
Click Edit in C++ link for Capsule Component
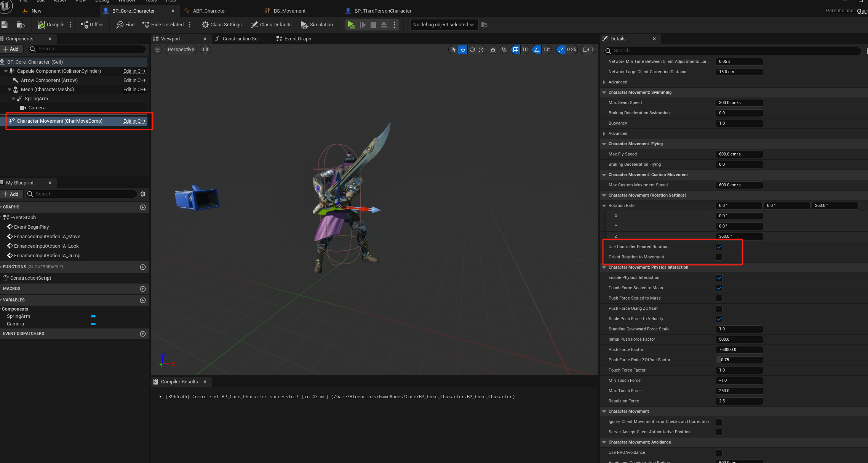[x=134, y=71]
